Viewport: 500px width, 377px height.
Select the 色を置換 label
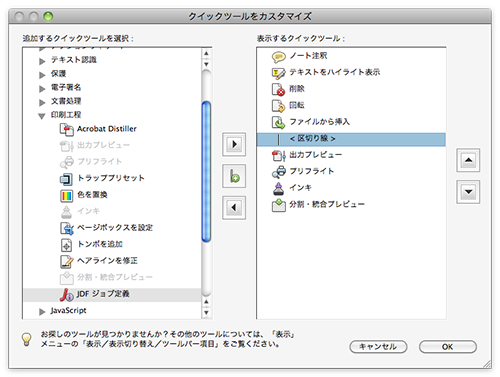[92, 195]
